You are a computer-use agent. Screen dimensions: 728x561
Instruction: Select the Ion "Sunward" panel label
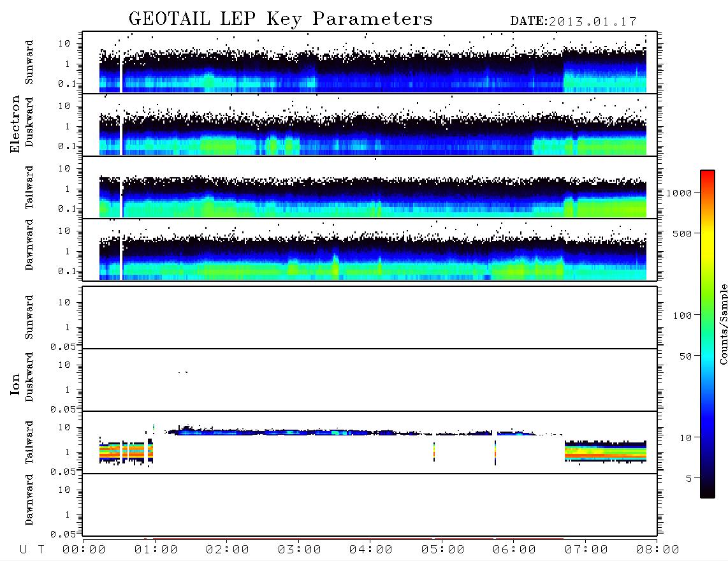pyautogui.click(x=29, y=317)
